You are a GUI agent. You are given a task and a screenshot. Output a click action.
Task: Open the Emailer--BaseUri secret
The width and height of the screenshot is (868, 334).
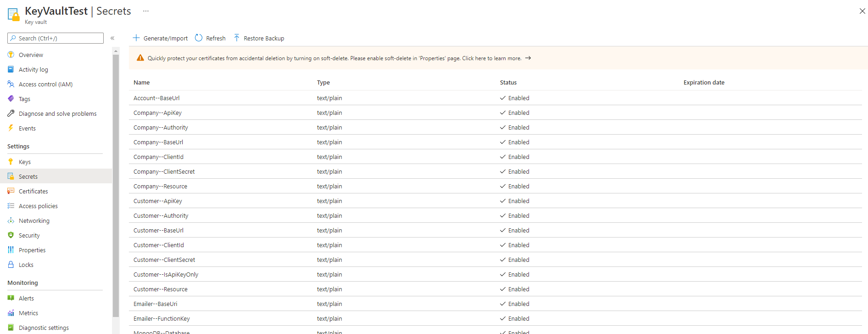[156, 304]
